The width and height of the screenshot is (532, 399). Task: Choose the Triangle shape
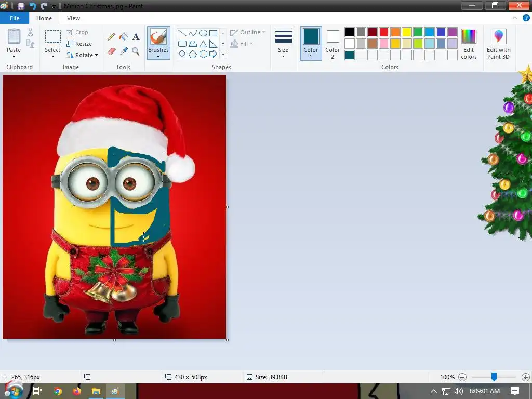coord(203,44)
